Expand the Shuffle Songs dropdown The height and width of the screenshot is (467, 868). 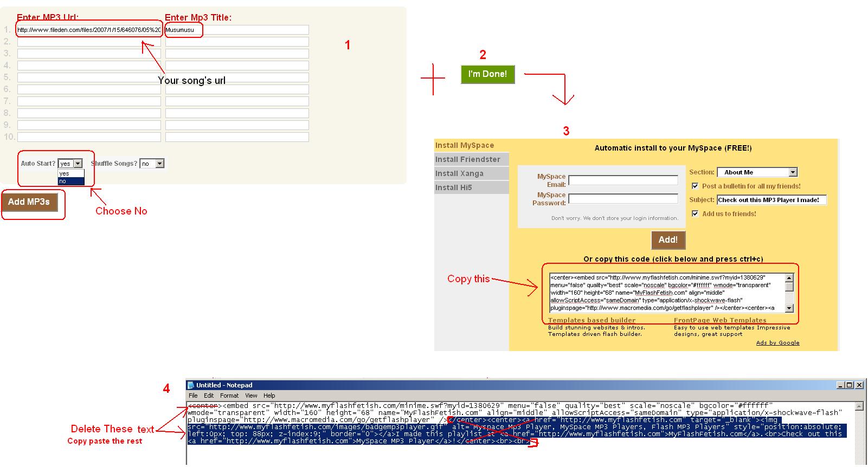click(159, 164)
